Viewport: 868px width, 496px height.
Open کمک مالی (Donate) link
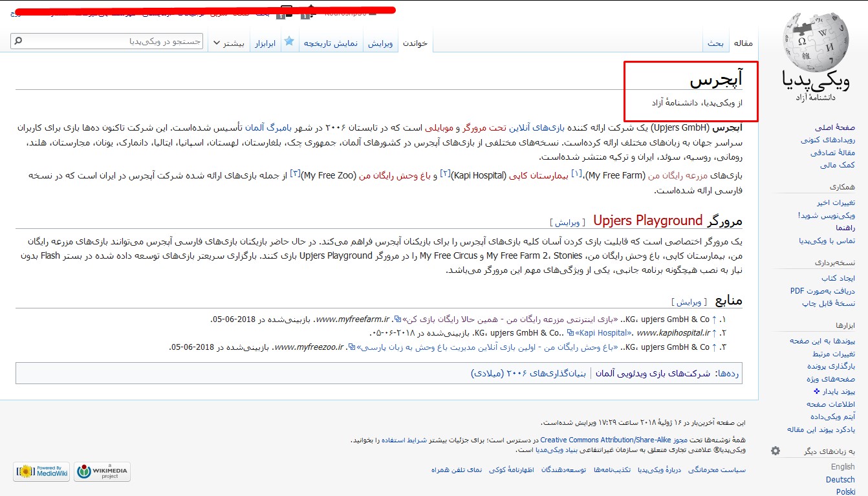tap(839, 165)
